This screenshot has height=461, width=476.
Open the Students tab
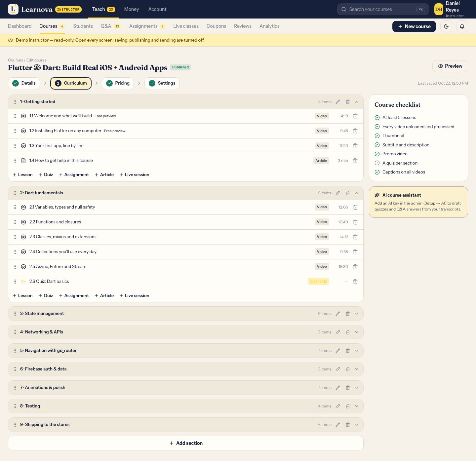tap(83, 26)
